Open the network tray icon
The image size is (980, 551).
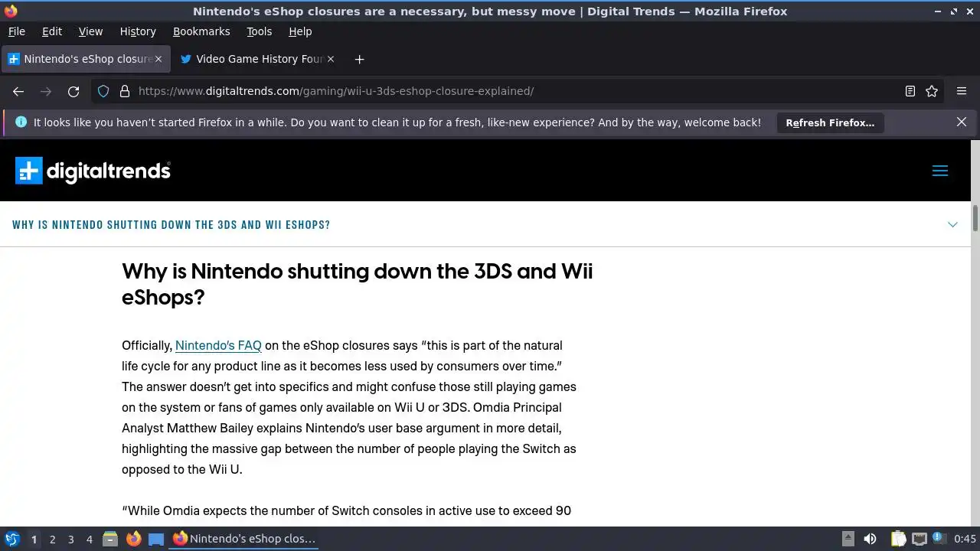(x=920, y=539)
